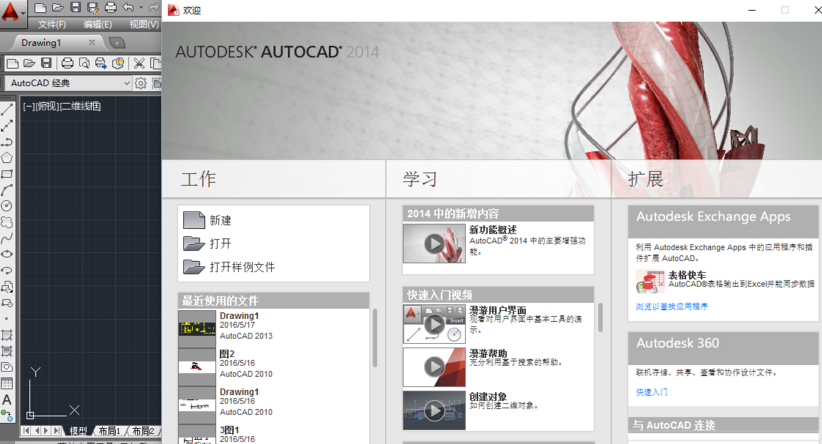822x444 pixels.
Task: Click the workspace settings gear icon
Action: [140, 83]
